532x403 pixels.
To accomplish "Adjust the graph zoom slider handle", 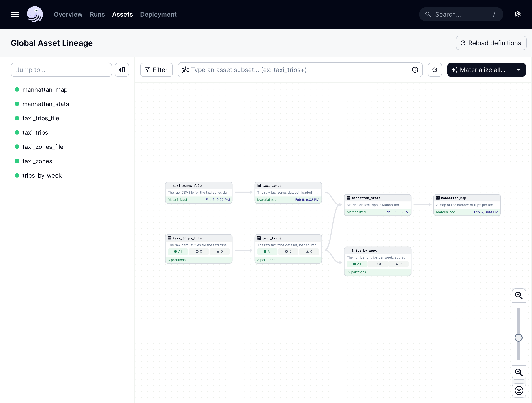I will [x=519, y=338].
